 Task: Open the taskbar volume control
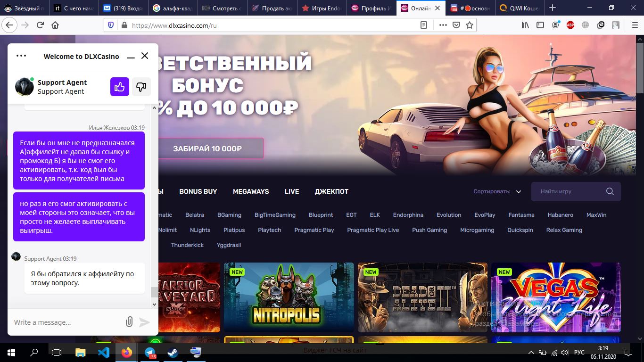click(x=565, y=352)
